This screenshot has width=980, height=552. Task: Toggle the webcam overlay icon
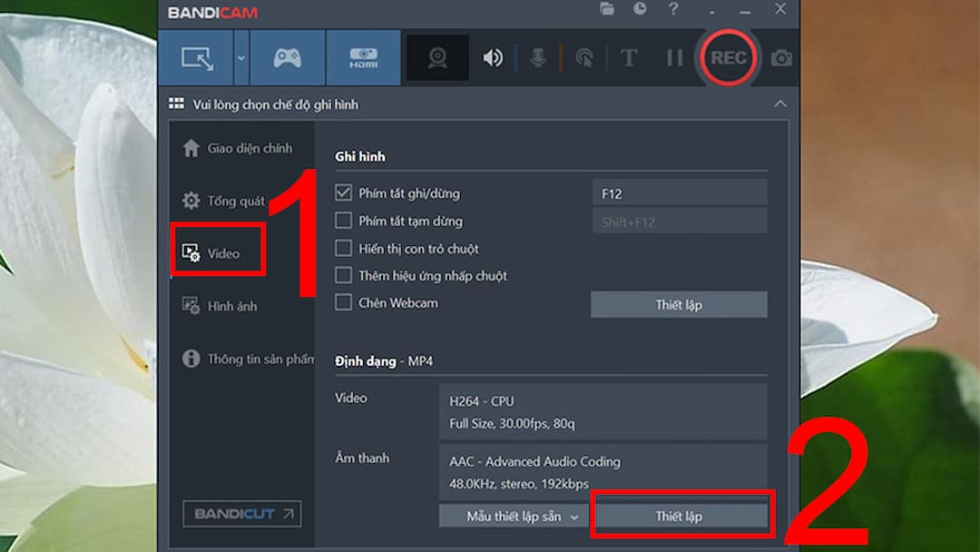(x=437, y=58)
